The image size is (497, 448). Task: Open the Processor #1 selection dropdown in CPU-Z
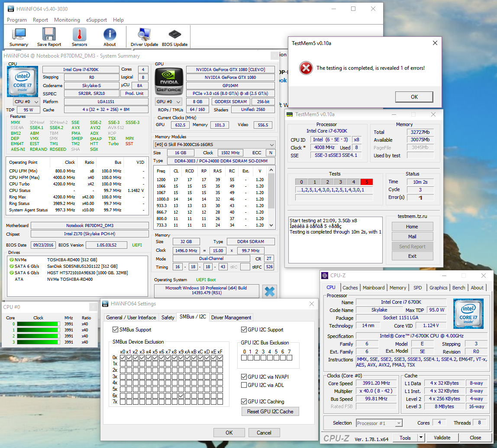pyautogui.click(x=379, y=423)
